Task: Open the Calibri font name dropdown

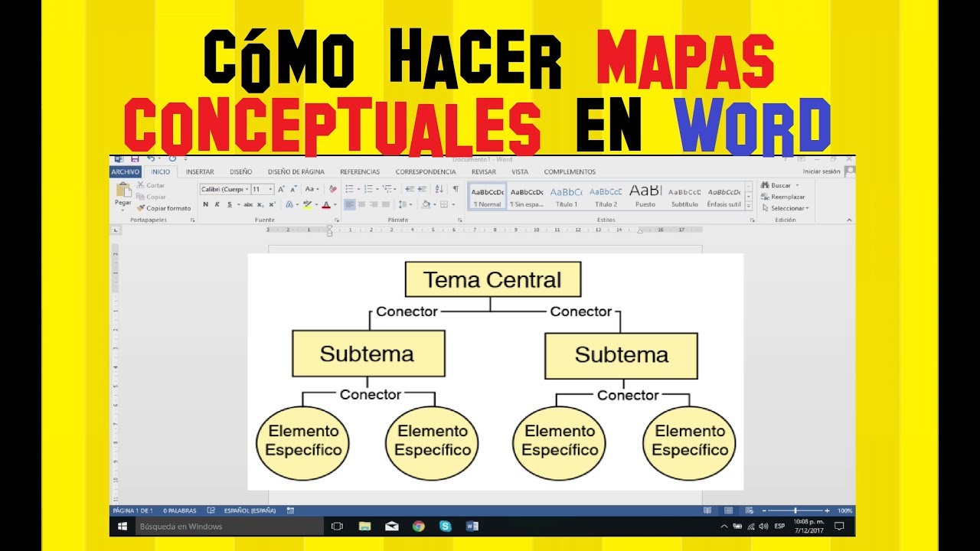Action: point(247,189)
